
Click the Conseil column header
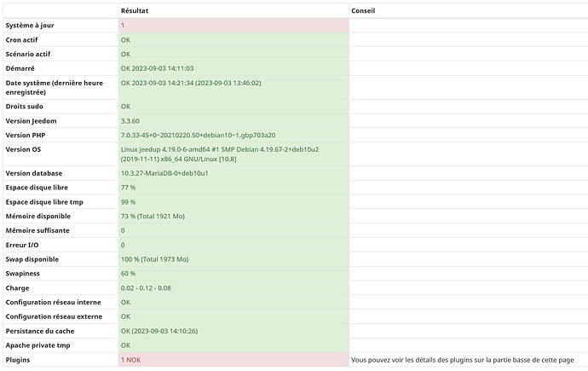click(364, 11)
